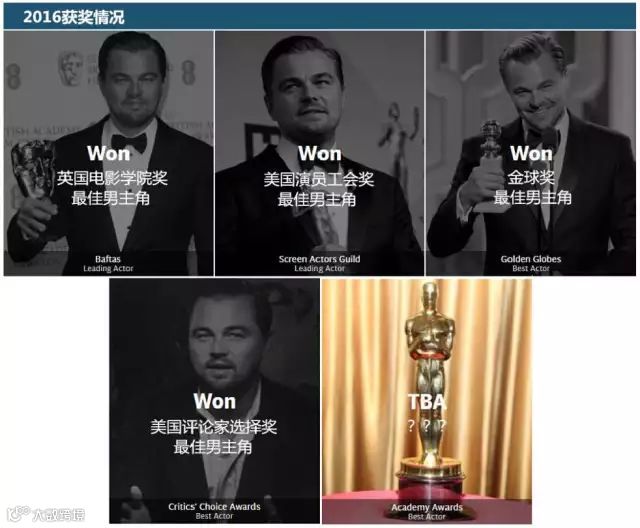640x528 pixels.
Task: Click the 美国评论家选择奖 text label
Action: click(x=213, y=427)
